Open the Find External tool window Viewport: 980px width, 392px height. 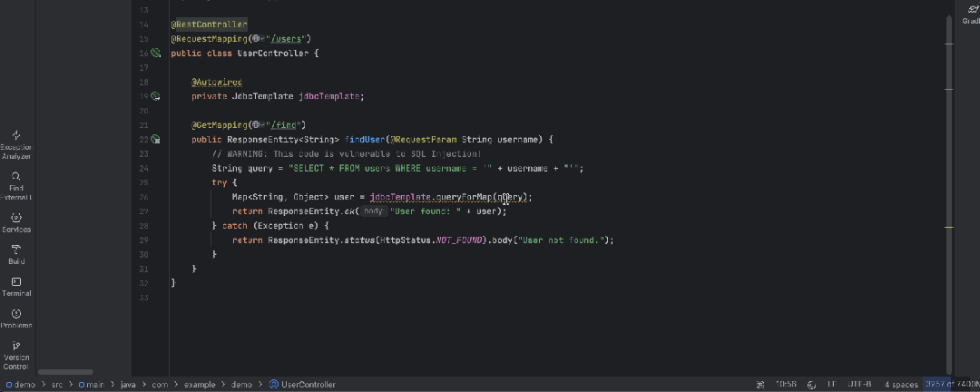point(16,186)
